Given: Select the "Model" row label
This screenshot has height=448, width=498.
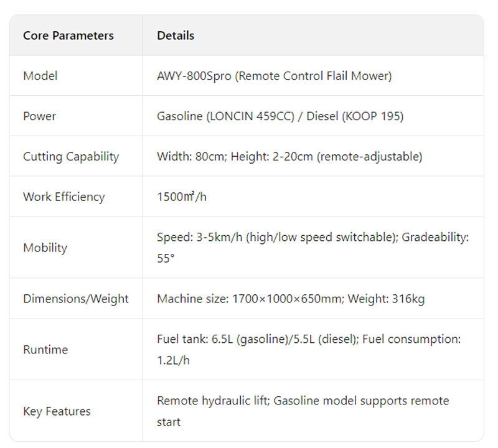Looking at the screenshot, I should pos(40,76).
